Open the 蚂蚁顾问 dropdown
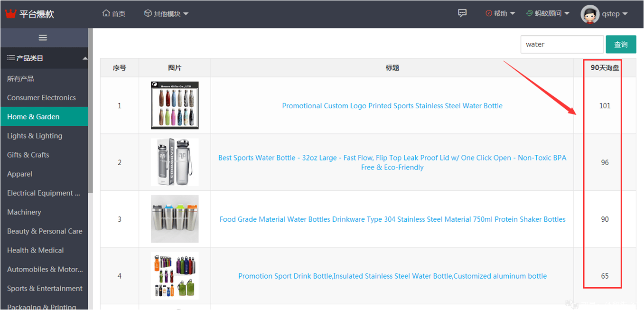 tap(548, 14)
